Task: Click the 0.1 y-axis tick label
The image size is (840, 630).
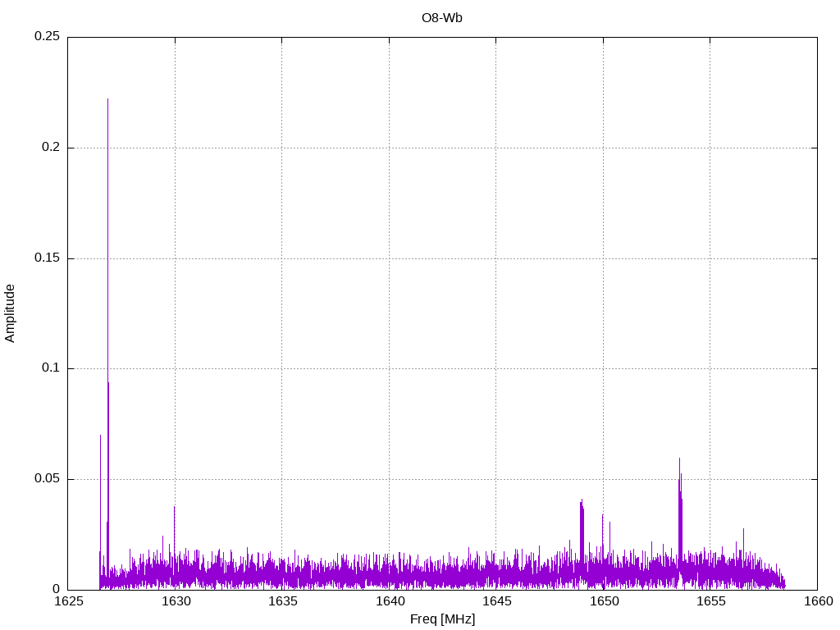Action: pos(51,368)
